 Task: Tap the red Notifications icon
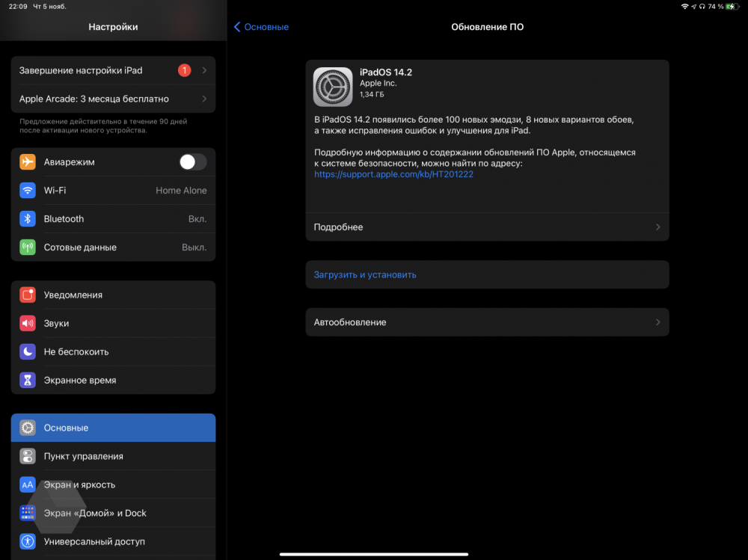coord(28,295)
